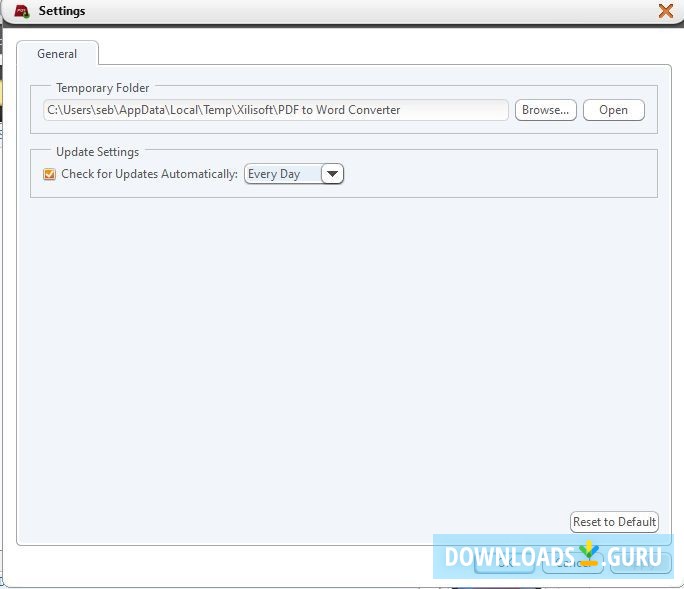The height and width of the screenshot is (589, 684).
Task: Click the PDF converter app icon in title bar
Action: [22, 11]
